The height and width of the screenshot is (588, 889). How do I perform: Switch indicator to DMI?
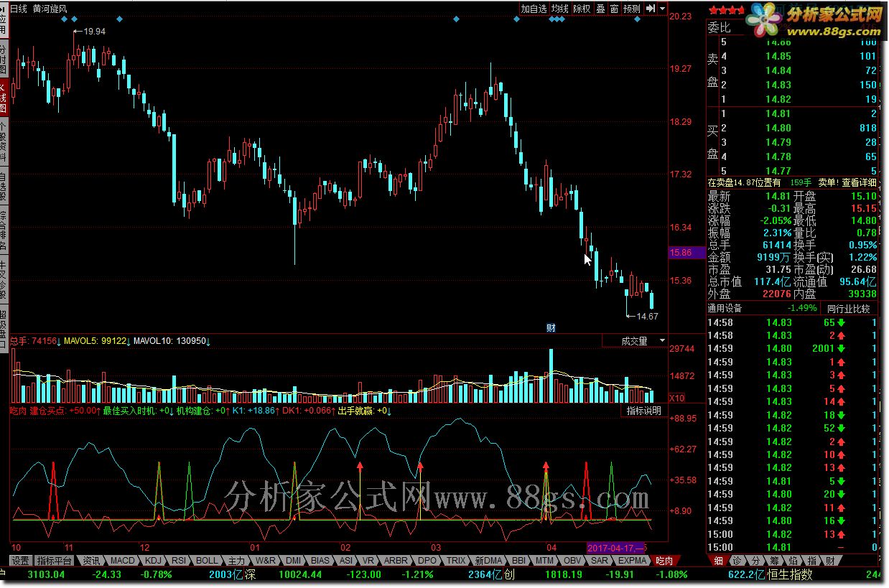[293, 561]
